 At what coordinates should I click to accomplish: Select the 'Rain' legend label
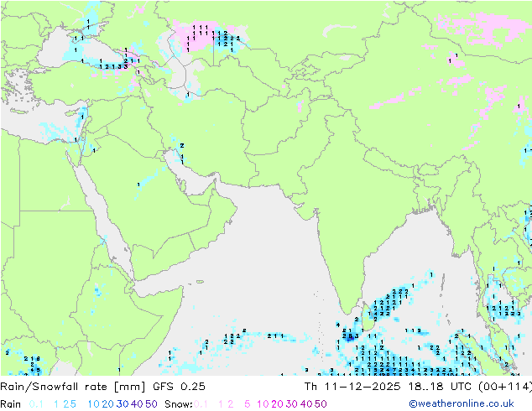(x=11, y=404)
